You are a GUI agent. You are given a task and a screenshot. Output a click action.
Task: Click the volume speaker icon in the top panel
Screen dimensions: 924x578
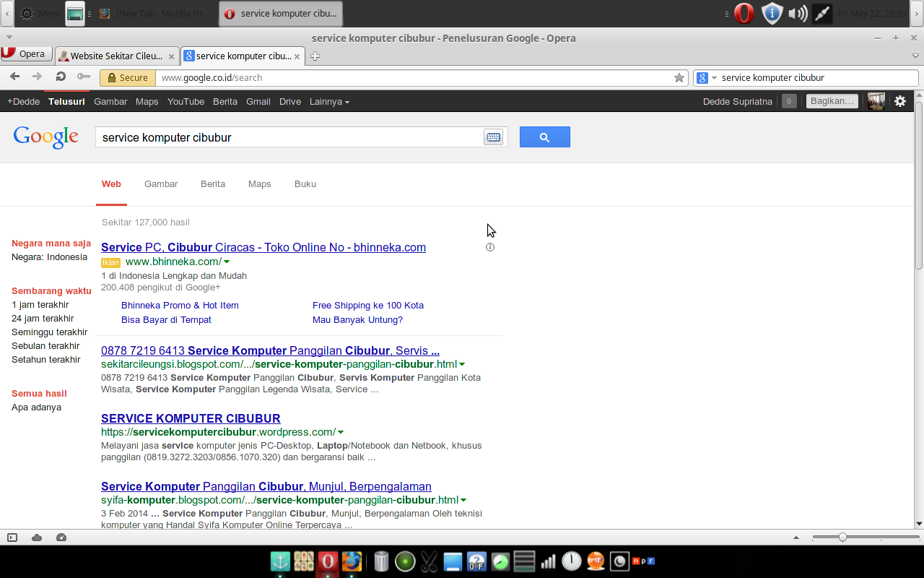797,13
